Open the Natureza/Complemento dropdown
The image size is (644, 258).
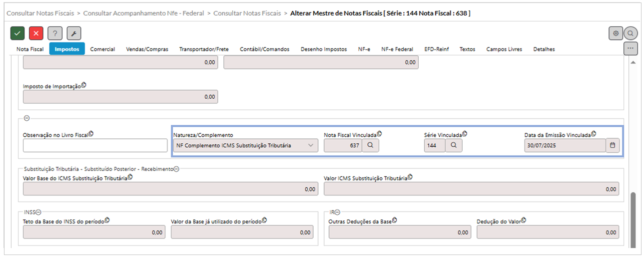[x=245, y=145]
